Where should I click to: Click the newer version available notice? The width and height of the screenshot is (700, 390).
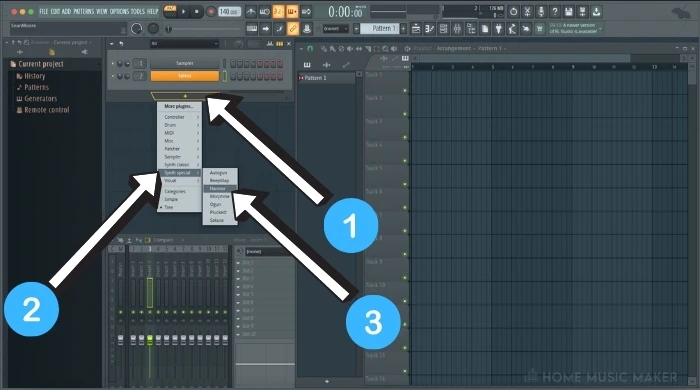[x=574, y=29]
